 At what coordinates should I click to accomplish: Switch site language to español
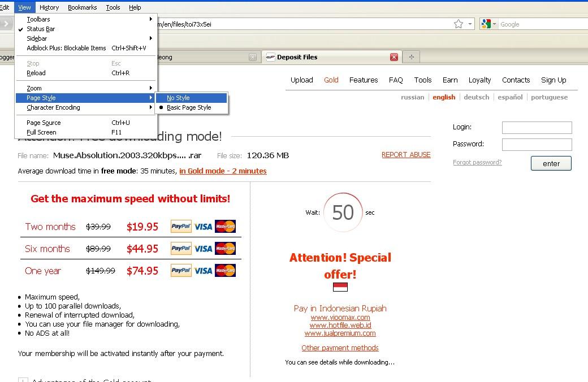(x=510, y=97)
